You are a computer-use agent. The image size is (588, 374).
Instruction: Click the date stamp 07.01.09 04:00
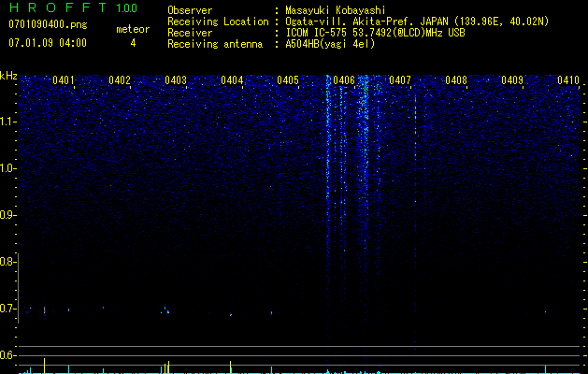point(48,43)
